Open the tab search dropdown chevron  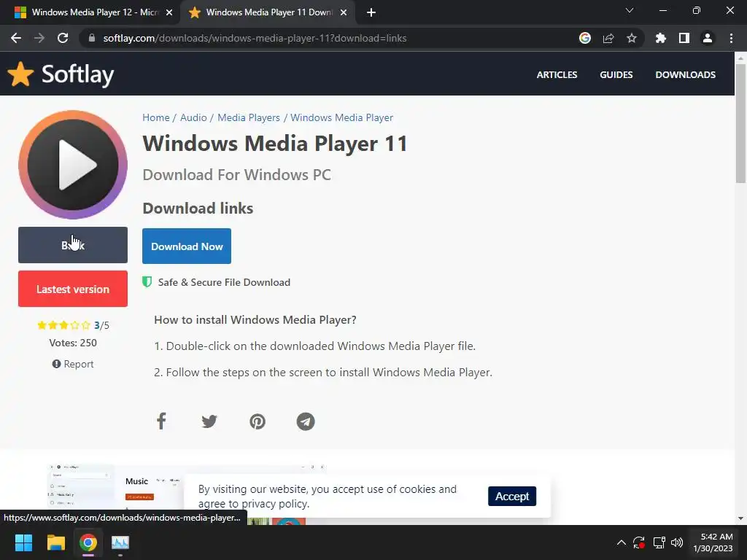(x=630, y=10)
